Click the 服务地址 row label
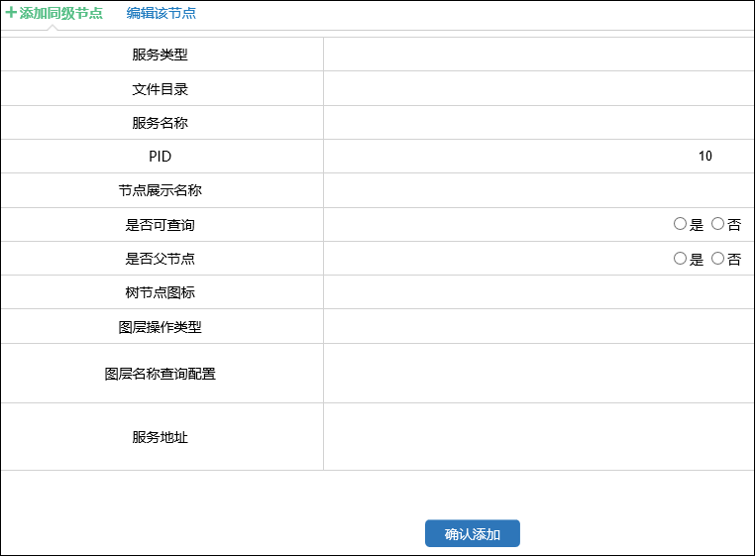This screenshot has height=557, width=756. point(161,437)
